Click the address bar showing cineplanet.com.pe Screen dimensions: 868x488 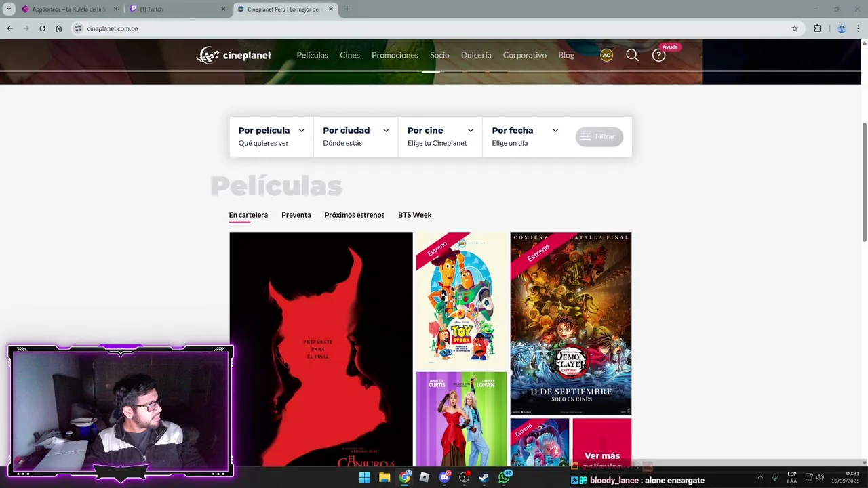click(x=434, y=28)
